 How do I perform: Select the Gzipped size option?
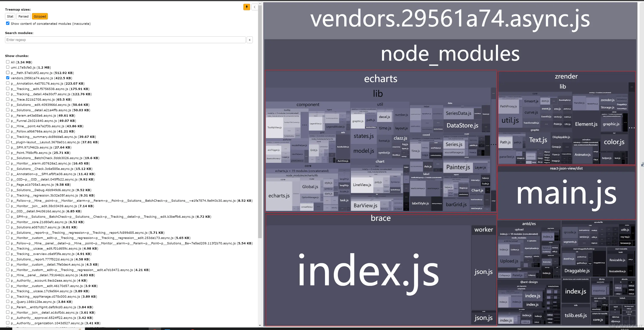pyautogui.click(x=40, y=16)
